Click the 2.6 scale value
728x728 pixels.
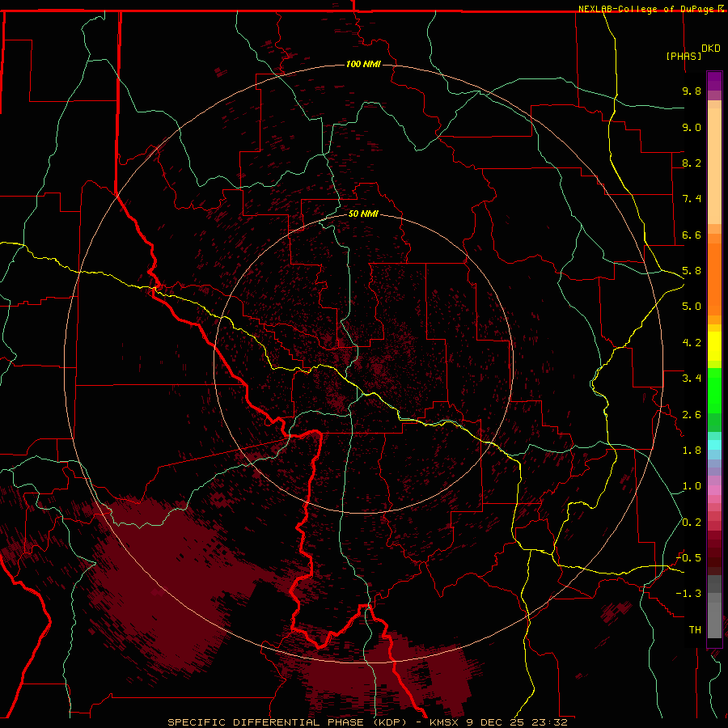(692, 415)
